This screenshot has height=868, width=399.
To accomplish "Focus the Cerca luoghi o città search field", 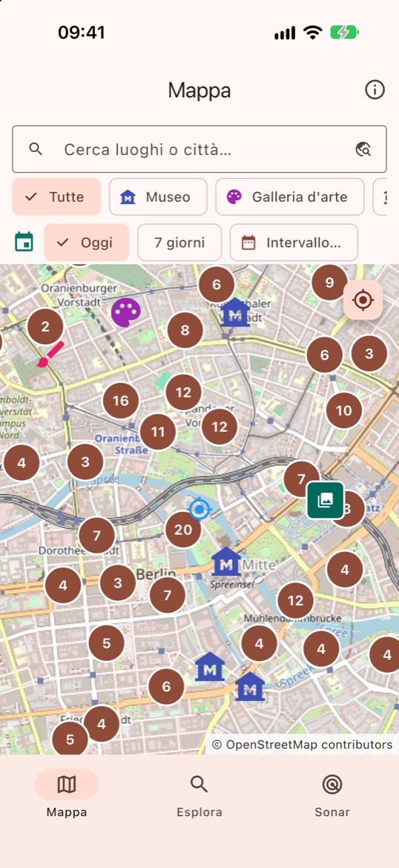I will click(x=199, y=149).
